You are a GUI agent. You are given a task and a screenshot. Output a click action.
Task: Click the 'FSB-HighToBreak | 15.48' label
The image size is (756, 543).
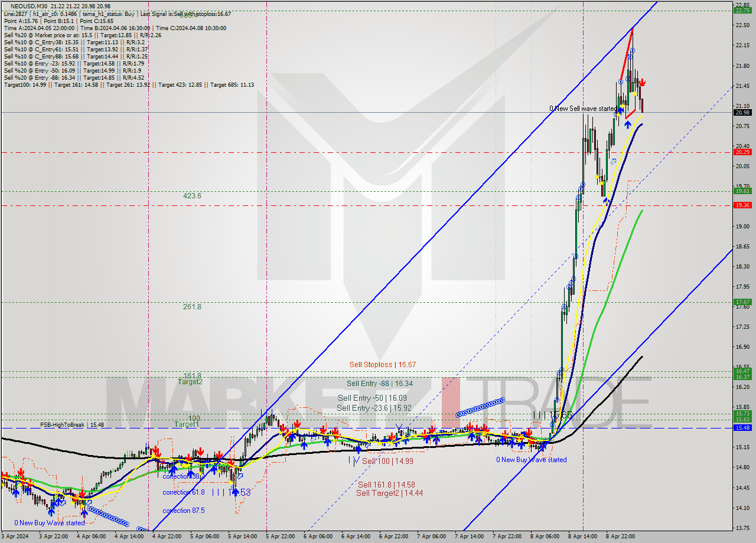(x=72, y=424)
